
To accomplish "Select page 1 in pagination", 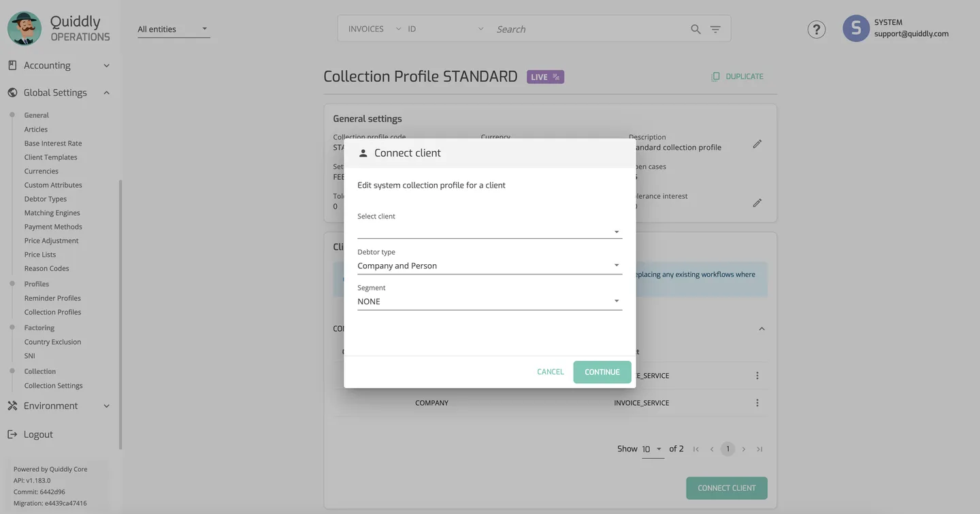I will pos(728,449).
